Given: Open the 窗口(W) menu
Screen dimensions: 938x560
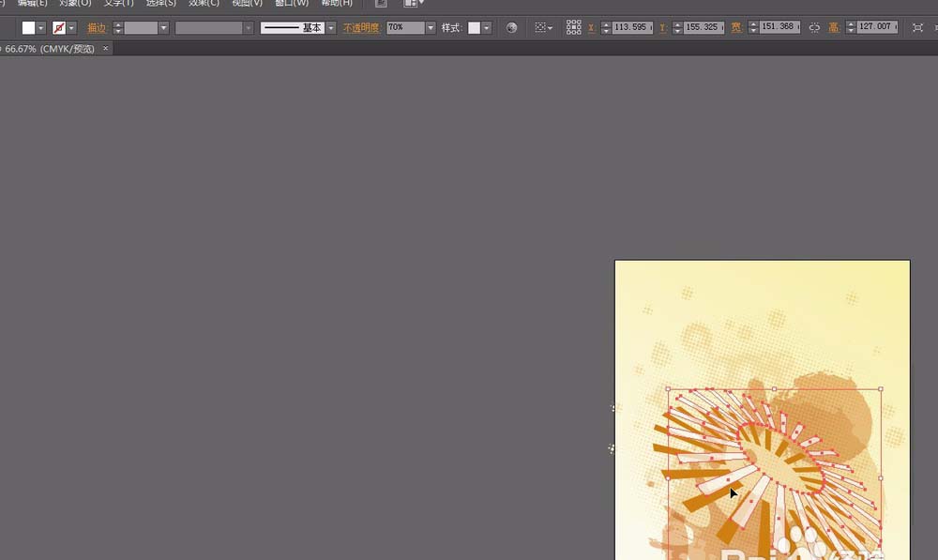Looking at the screenshot, I should 292,3.
